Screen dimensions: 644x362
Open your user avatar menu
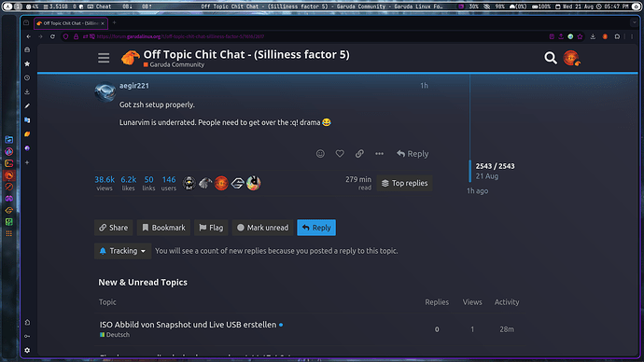[571, 58]
